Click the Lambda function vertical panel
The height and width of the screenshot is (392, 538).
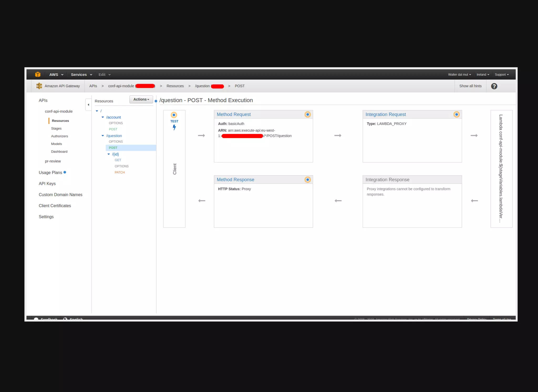click(501, 169)
